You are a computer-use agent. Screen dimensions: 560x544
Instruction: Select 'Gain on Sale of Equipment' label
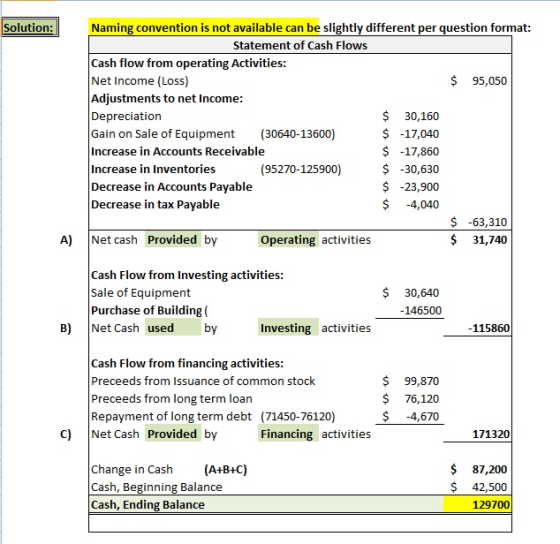pos(163,134)
